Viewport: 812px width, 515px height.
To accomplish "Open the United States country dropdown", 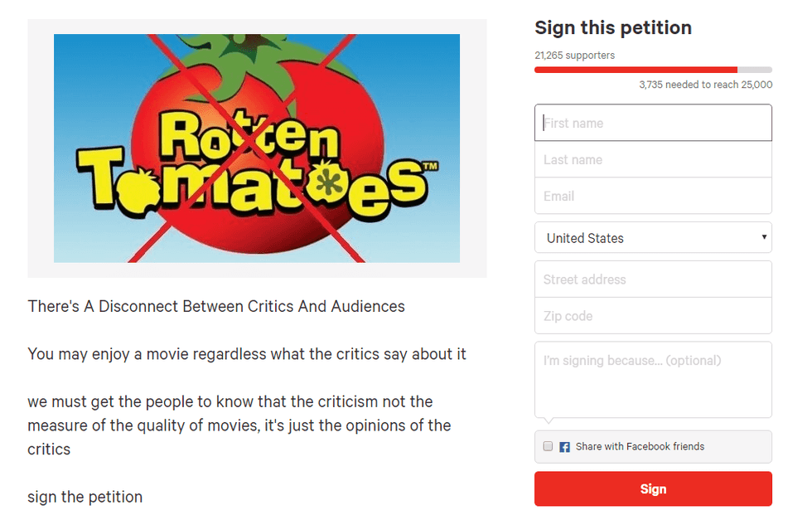I will pyautogui.click(x=652, y=238).
